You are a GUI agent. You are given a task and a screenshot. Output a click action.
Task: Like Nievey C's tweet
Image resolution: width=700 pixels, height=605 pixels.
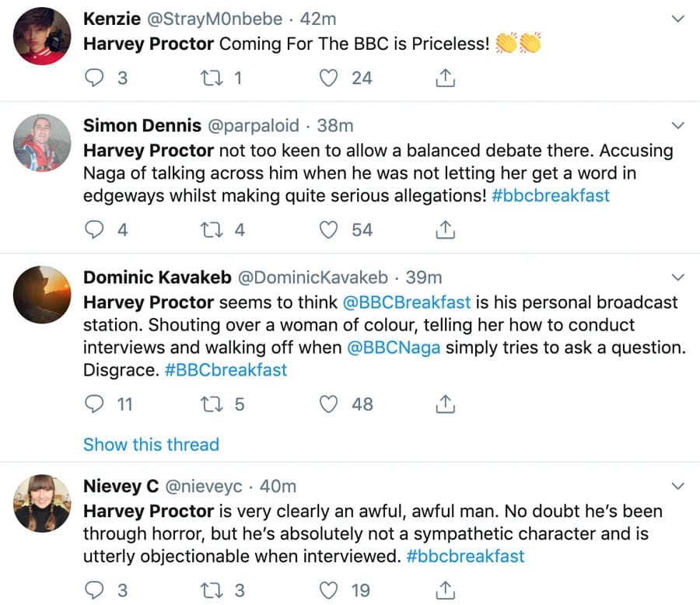(330, 590)
